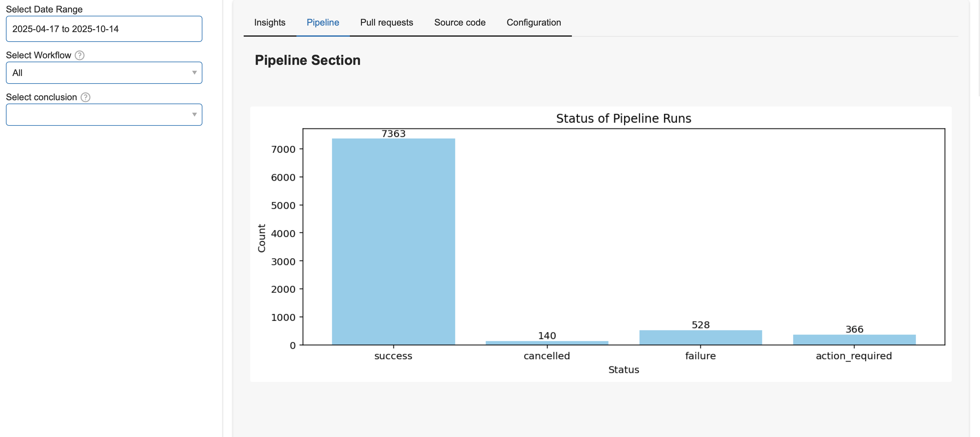Click the date range input field
The height and width of the screenshot is (437, 980).
click(x=104, y=29)
